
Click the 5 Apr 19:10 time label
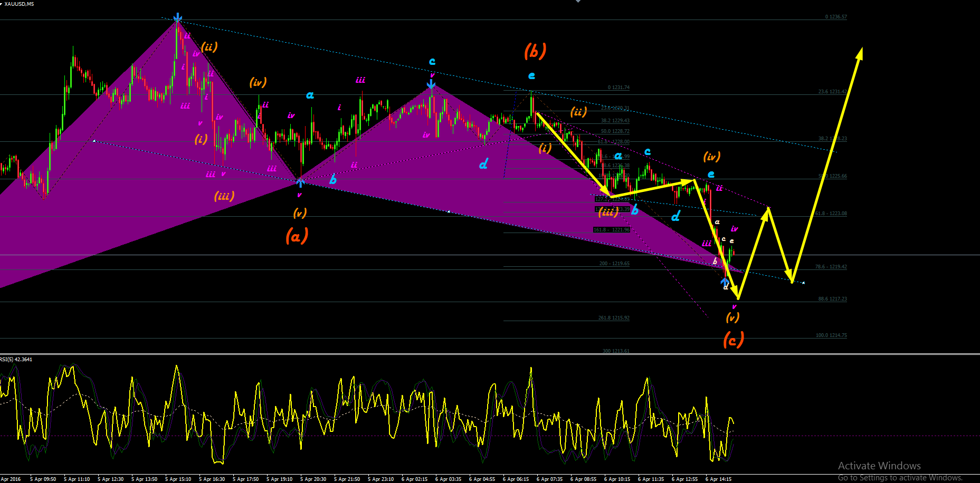tap(280, 479)
